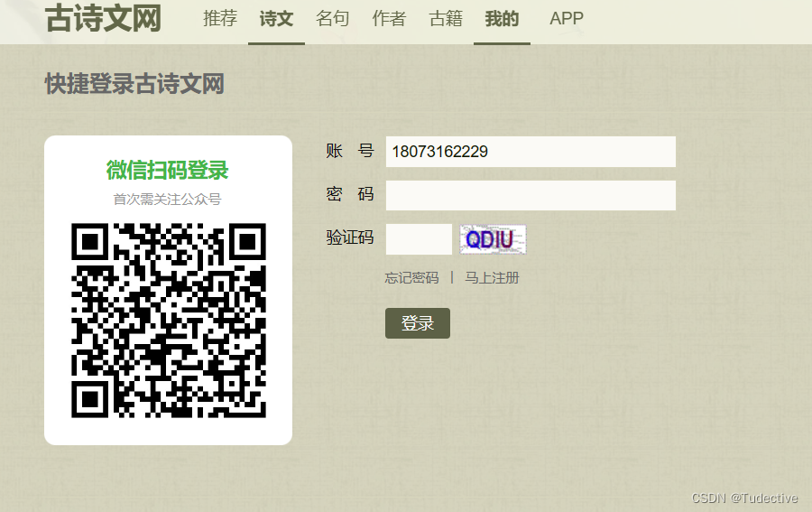Go to the 作者 tab
Image resolution: width=812 pixels, height=512 pixels.
point(389,19)
